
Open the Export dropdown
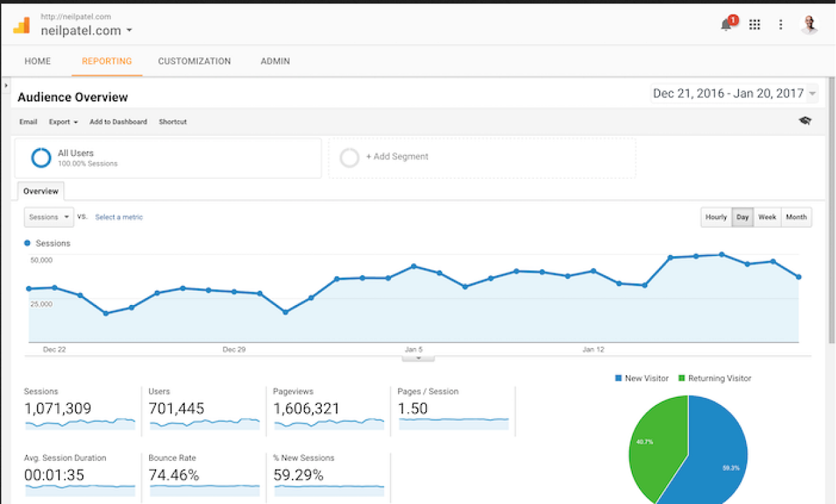tap(62, 122)
